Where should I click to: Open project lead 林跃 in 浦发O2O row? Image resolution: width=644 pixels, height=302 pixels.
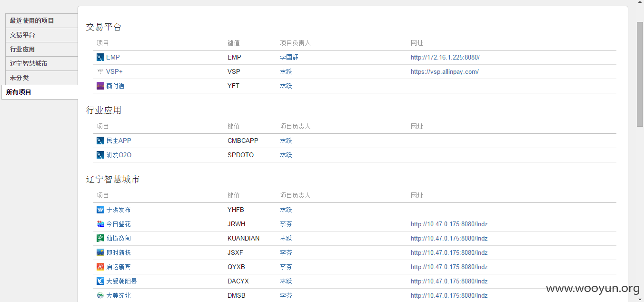(286, 155)
